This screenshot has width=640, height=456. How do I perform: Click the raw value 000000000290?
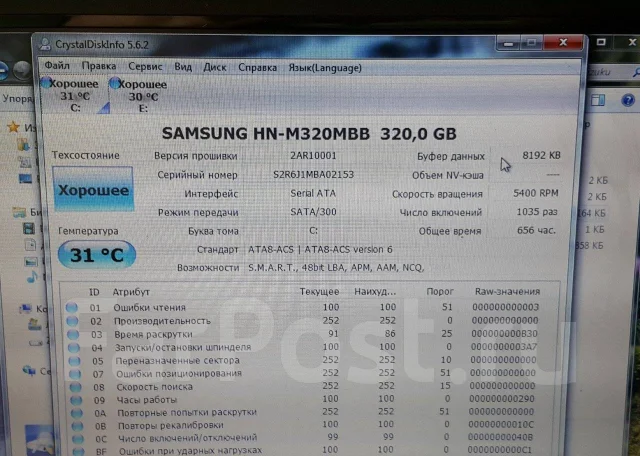(502, 398)
